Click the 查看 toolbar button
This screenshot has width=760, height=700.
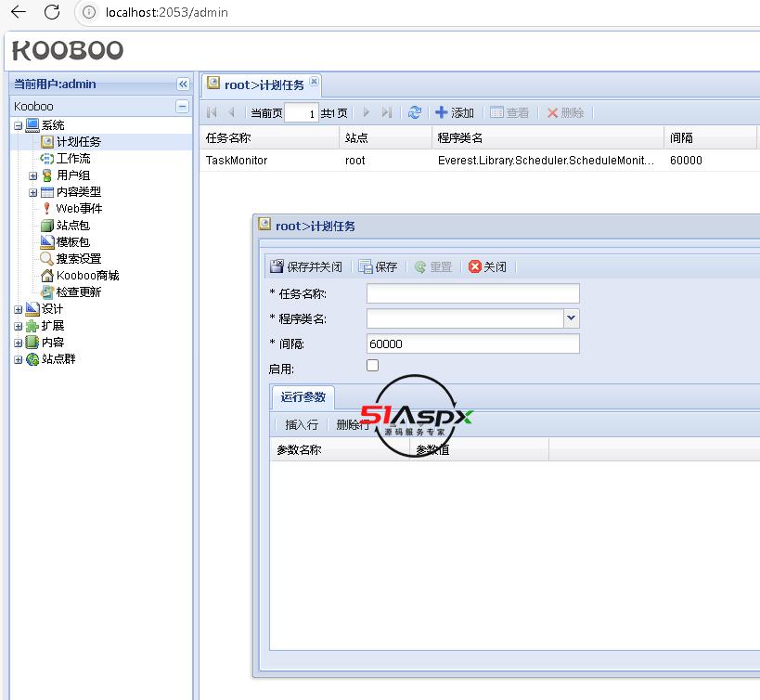pos(509,112)
